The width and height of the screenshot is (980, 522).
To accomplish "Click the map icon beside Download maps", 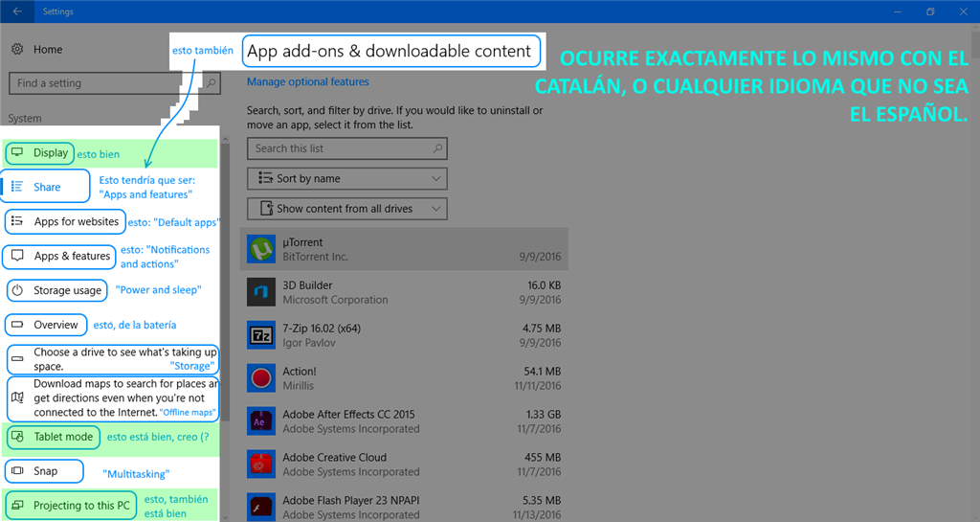I will [17, 397].
